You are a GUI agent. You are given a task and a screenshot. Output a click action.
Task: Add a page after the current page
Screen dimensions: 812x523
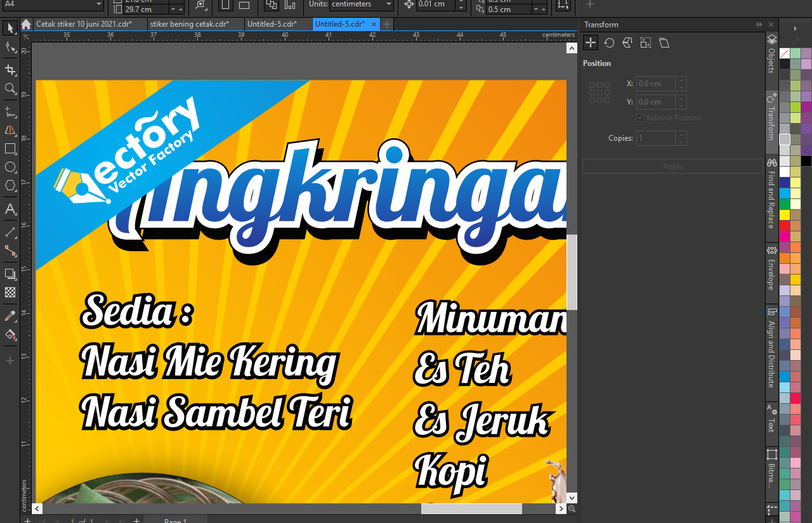pos(136,520)
